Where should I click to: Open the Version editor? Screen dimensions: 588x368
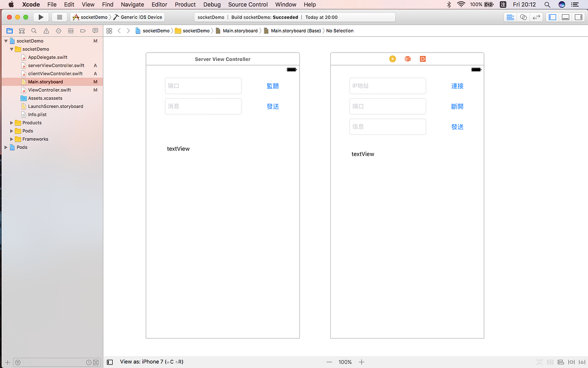[536, 17]
